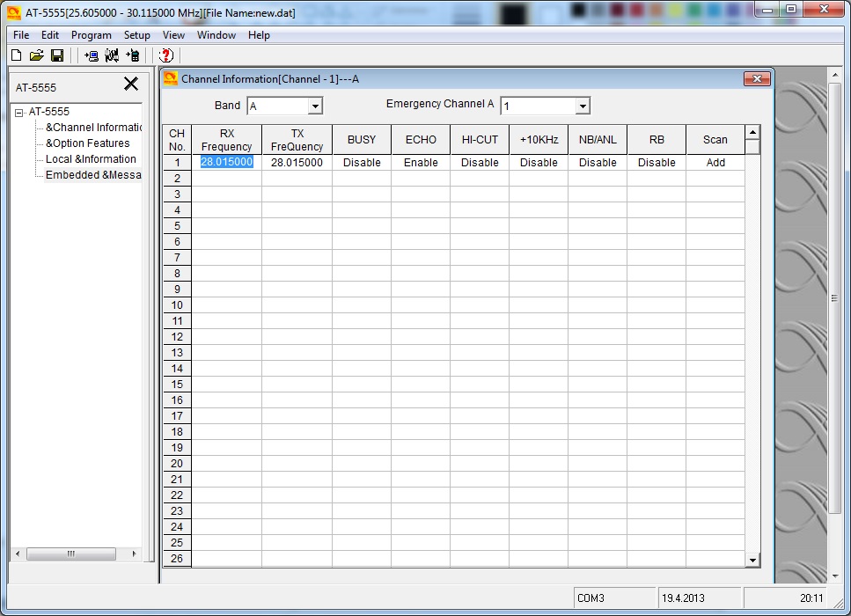Open the Setup menu
This screenshot has width=851, height=616.
point(136,35)
